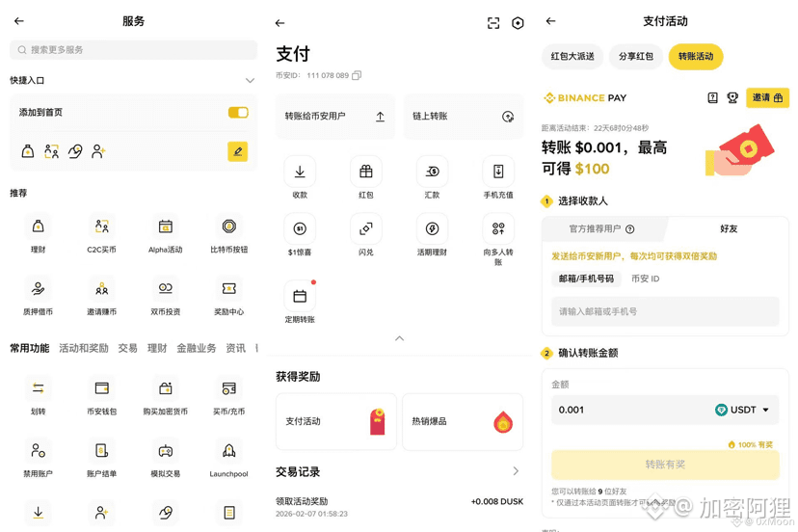Open the QR scan icon on 支付 screen
The height and width of the screenshot is (532, 798).
tap(493, 23)
